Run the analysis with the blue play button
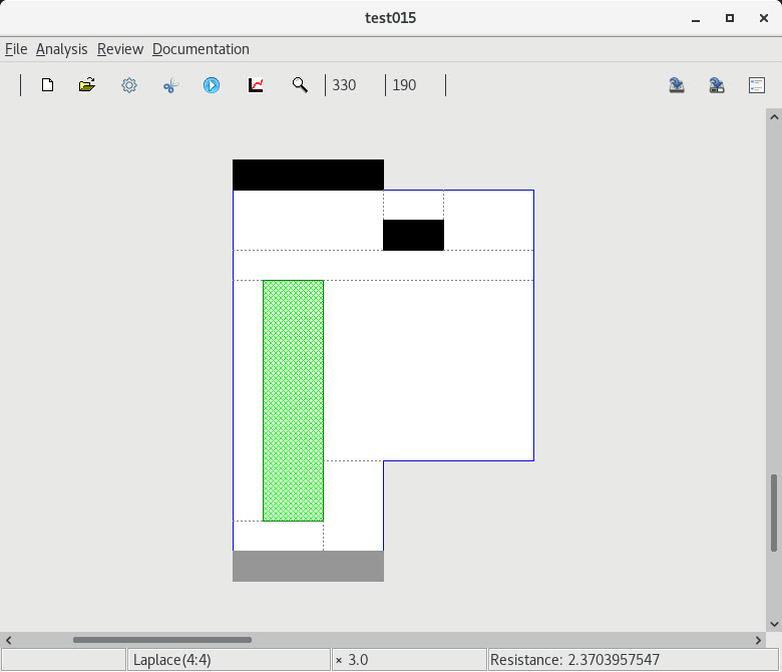The height and width of the screenshot is (672, 782). click(212, 85)
